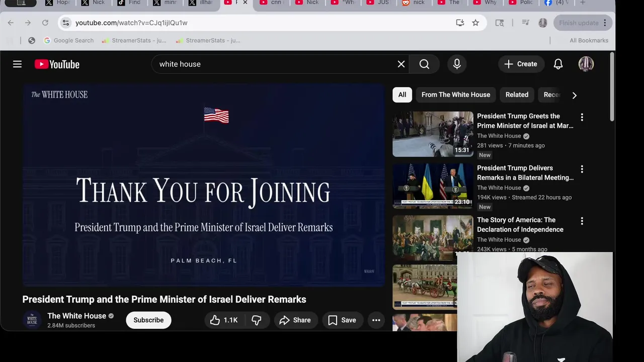Open The White House channel name link
644x362 pixels.
pyautogui.click(x=76, y=316)
